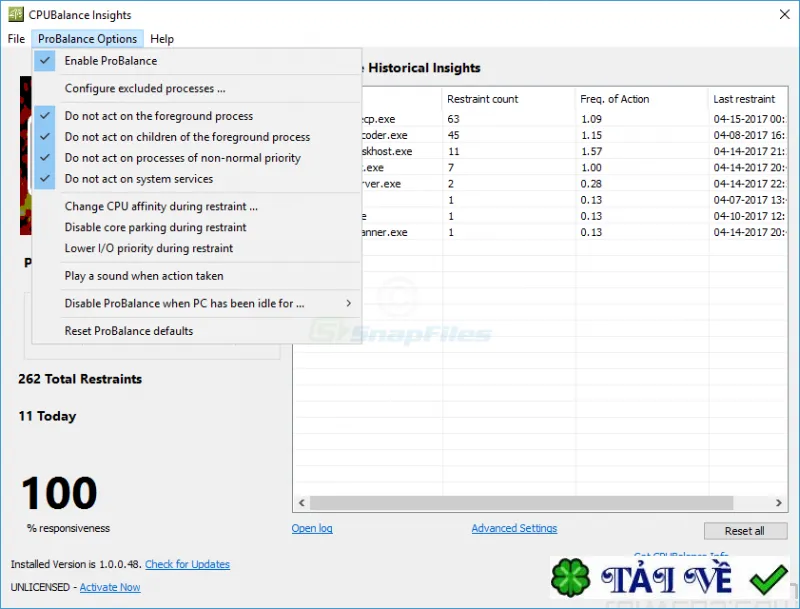This screenshot has height=609, width=800.
Task: Close the ProBalance Options menu
Action: click(87, 39)
